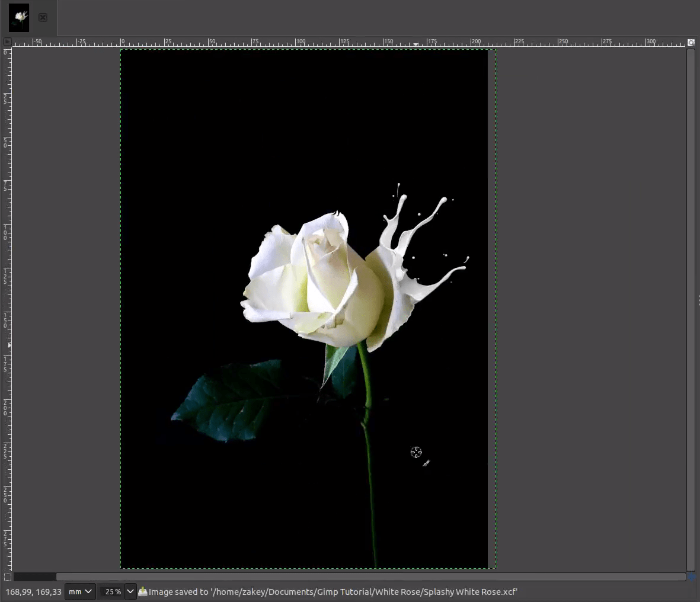Click the dashed green layer boundary around the image
700x602 pixels.
pyautogui.click(x=305, y=50)
